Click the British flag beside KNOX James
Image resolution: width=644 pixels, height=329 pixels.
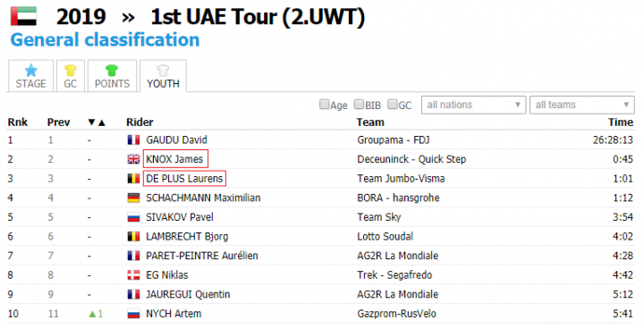133,159
